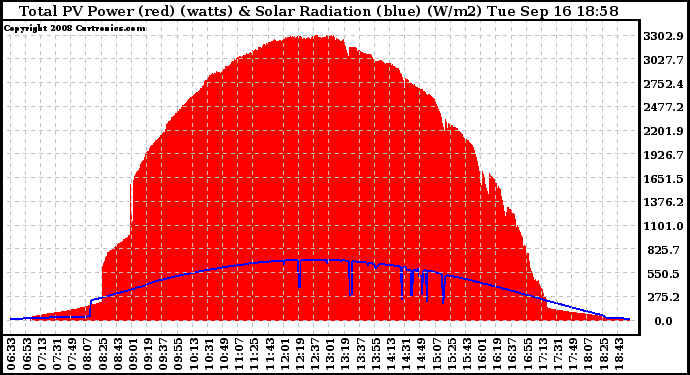Click the 2201.9 y-axis value
This screenshot has width=690, height=375.
click(663, 131)
